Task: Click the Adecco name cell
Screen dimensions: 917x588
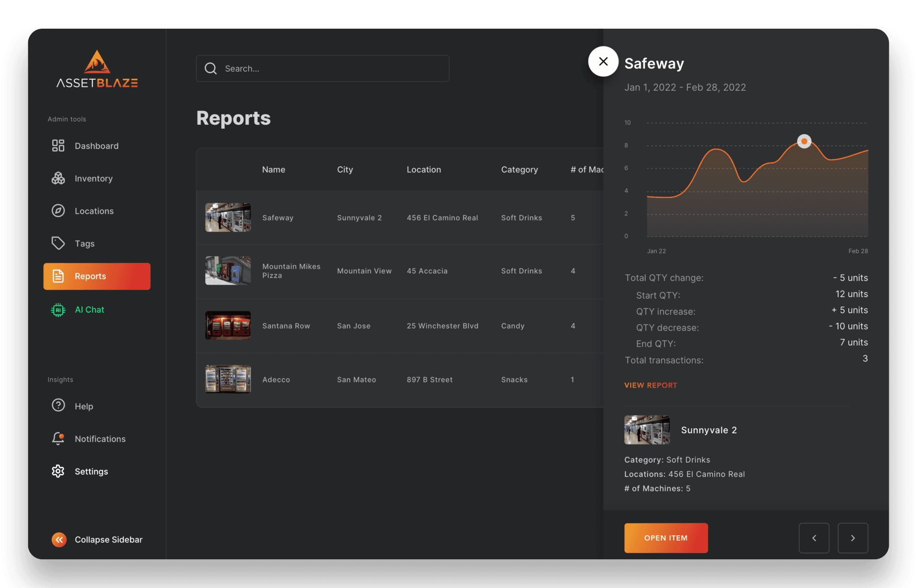Action: (276, 380)
